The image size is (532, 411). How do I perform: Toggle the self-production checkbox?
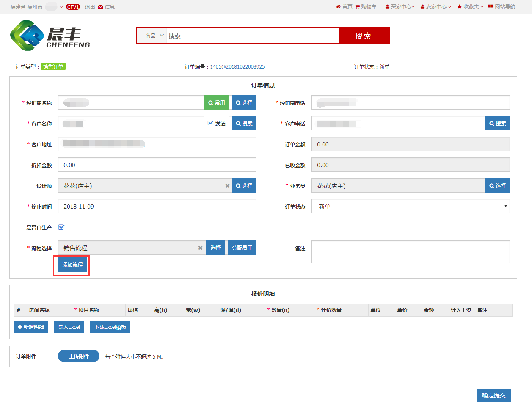(x=61, y=227)
